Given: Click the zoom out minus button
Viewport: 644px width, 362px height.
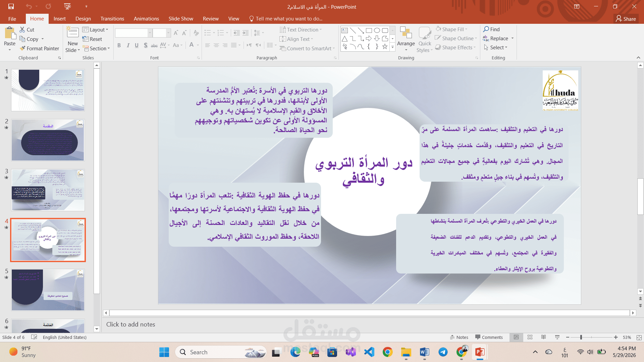Looking at the screenshot, I should (568, 337).
